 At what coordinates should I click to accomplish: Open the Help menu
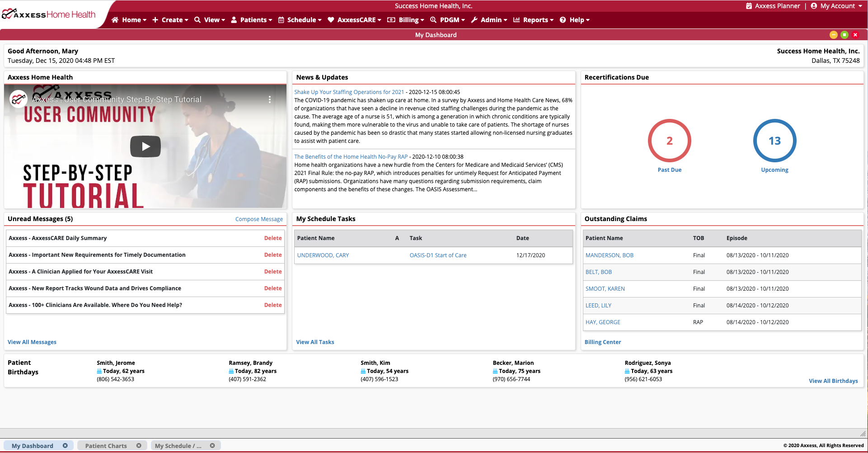tap(575, 20)
